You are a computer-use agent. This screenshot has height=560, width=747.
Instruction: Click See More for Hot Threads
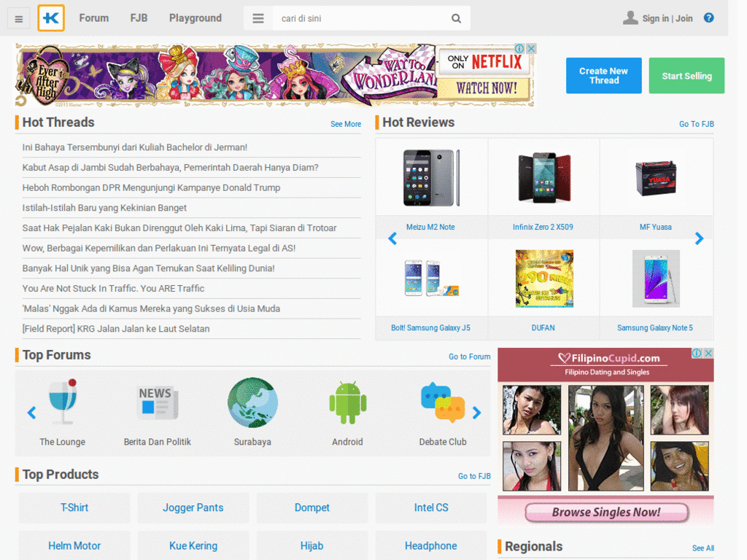pos(345,124)
